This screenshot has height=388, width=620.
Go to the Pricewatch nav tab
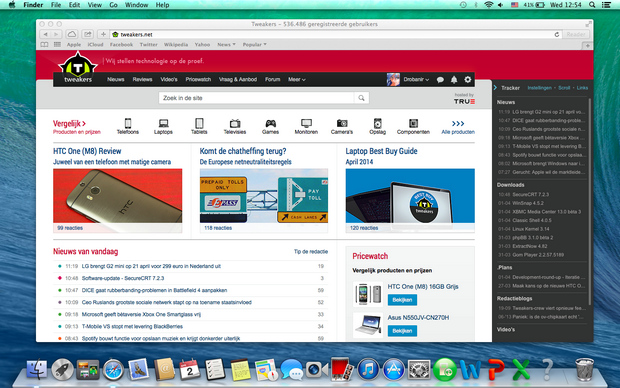pos(198,79)
